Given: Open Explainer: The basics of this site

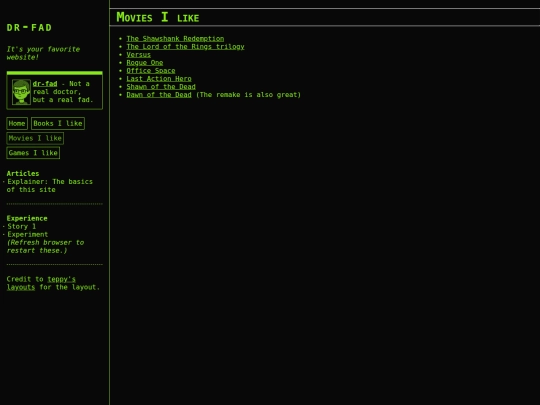Looking at the screenshot, I should pyautogui.click(x=50, y=186).
